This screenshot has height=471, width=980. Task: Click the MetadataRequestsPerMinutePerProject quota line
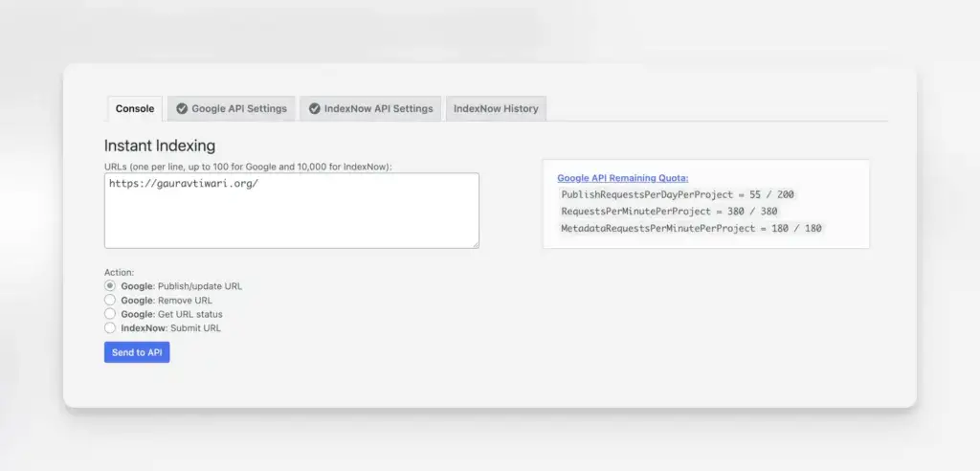click(x=691, y=228)
